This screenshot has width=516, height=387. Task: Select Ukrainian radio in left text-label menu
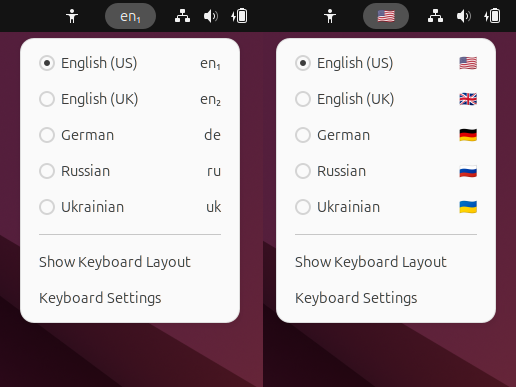pos(47,207)
